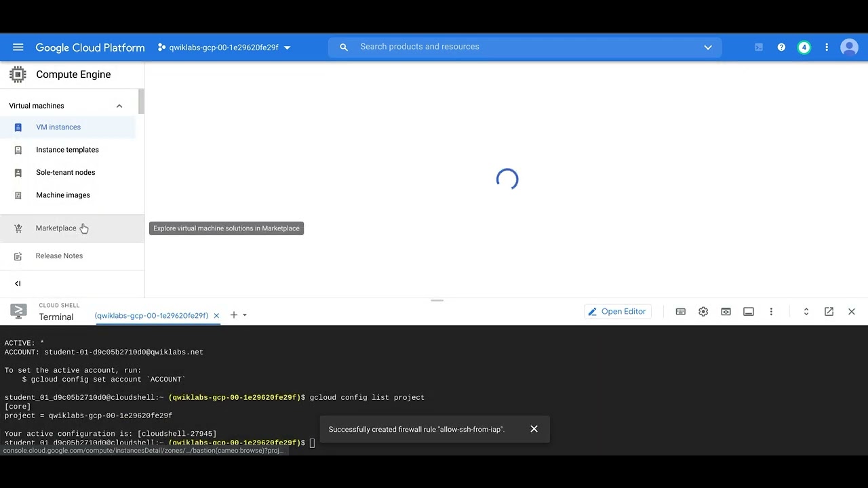Open notifications badge showing 4
Viewport: 868px width, 488px height.
pos(804,47)
